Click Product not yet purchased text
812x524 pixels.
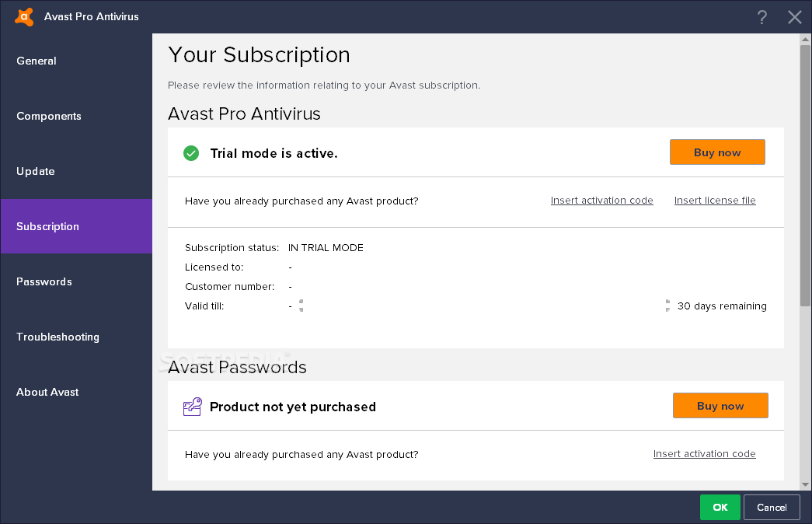293,407
